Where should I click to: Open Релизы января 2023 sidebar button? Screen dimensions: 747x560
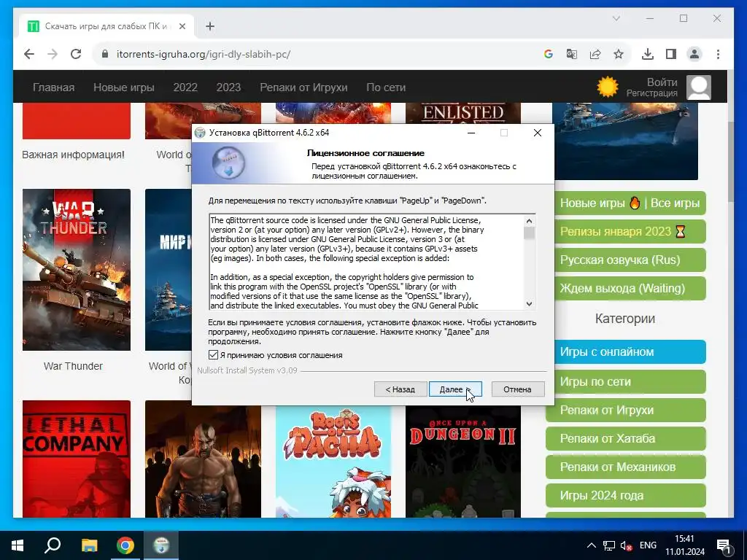click(630, 231)
